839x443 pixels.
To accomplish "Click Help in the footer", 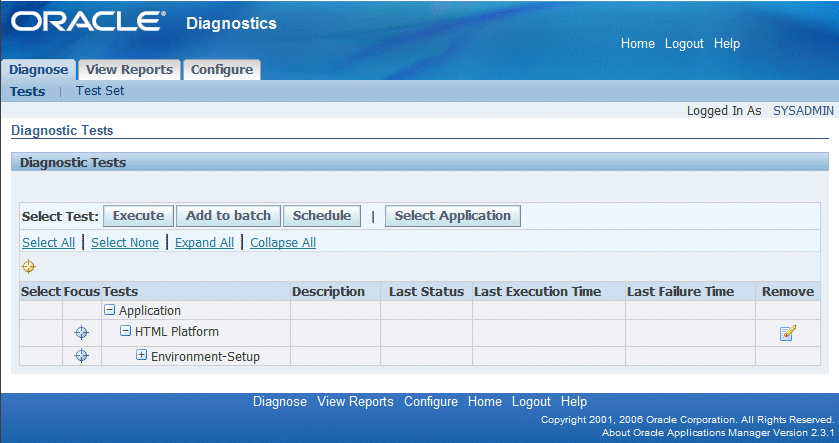I will pos(574,402).
